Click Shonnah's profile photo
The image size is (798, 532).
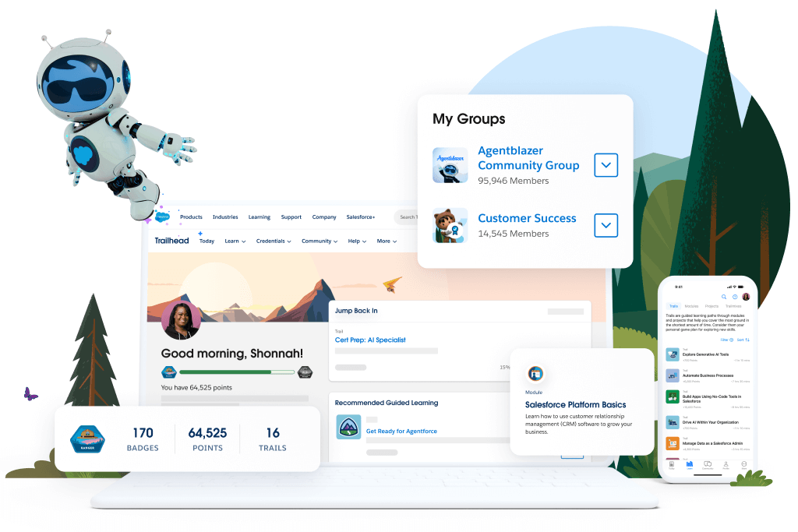[x=181, y=320]
